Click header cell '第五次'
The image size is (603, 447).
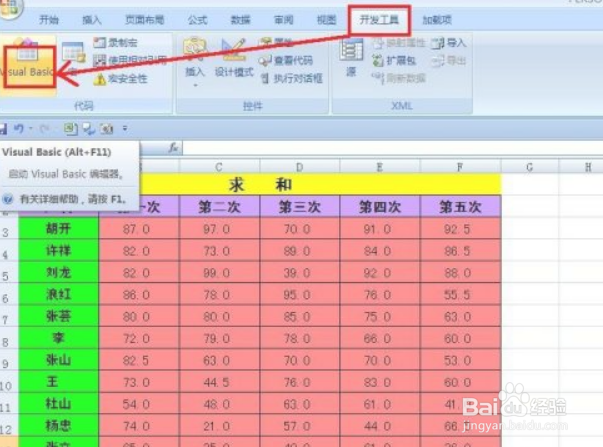tap(460, 207)
